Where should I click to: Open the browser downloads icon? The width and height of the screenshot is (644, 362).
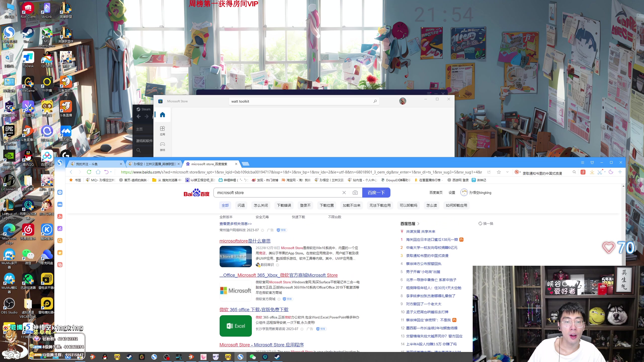point(592,172)
